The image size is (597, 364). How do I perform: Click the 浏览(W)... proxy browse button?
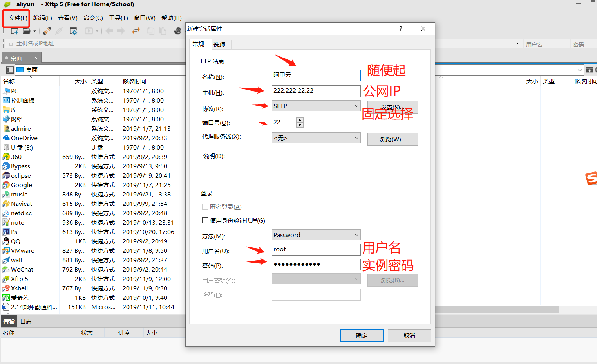click(x=393, y=139)
